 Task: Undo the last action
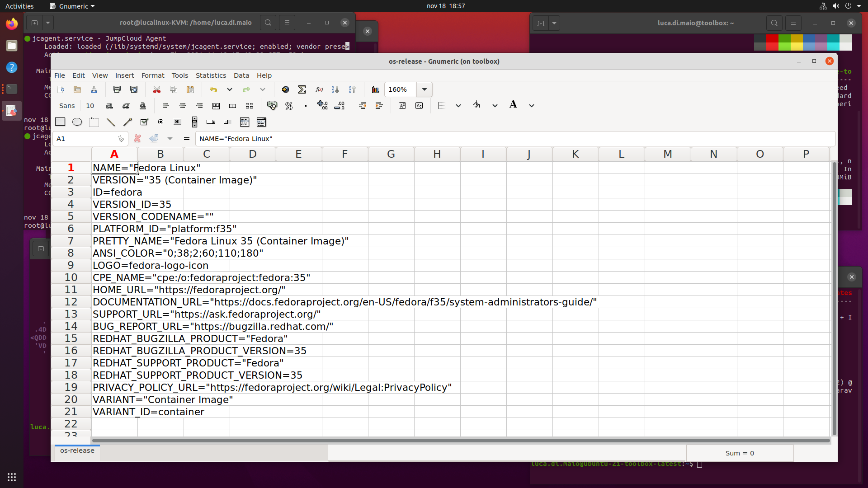click(213, 89)
